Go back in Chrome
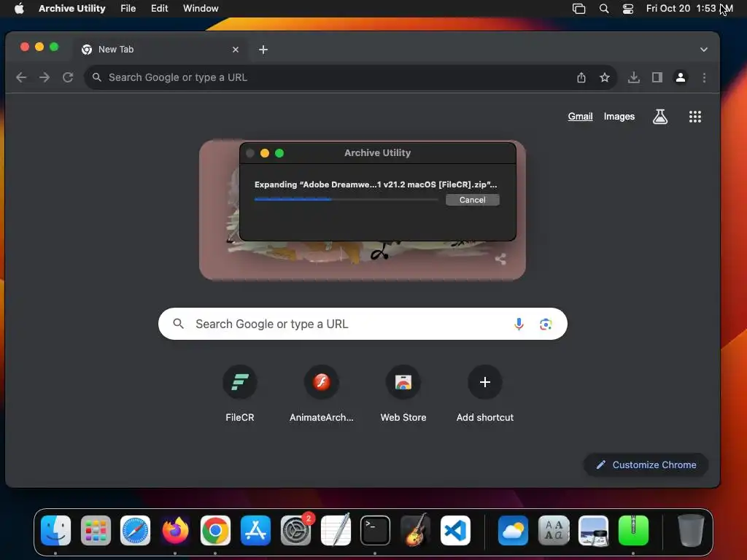Viewport: 747px width, 560px height. 21,77
